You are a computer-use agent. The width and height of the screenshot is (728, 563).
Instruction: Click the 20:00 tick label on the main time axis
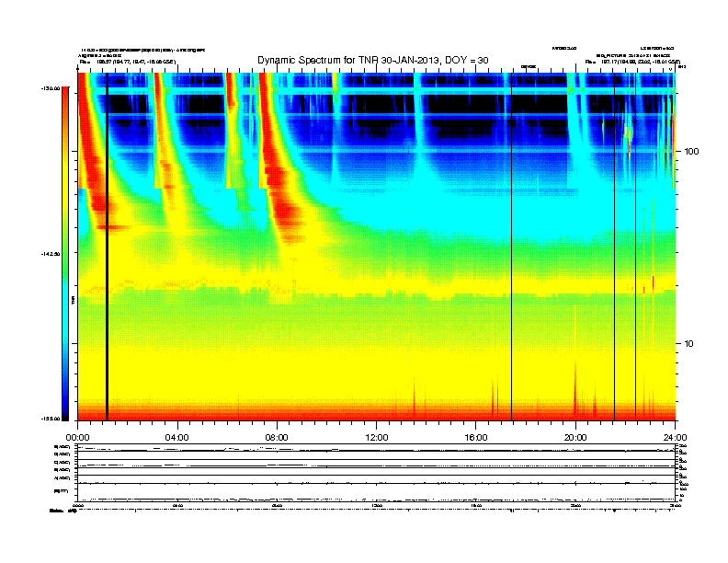pos(575,438)
